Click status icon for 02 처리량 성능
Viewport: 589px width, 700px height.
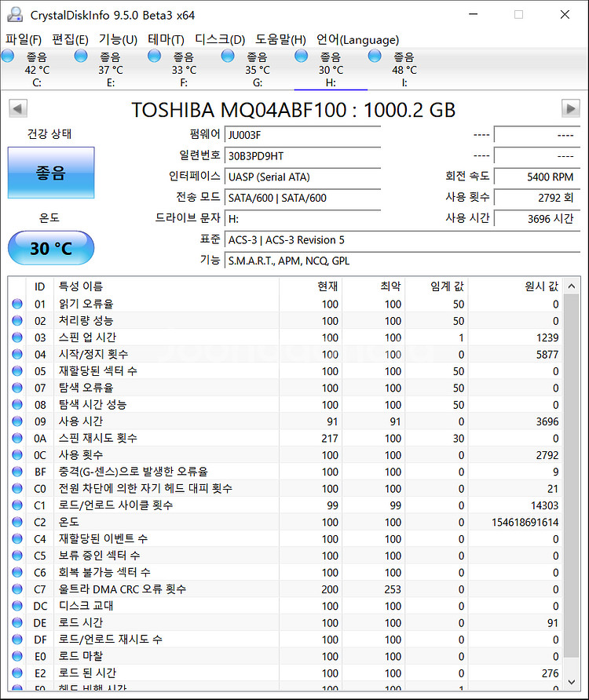pos(17,320)
